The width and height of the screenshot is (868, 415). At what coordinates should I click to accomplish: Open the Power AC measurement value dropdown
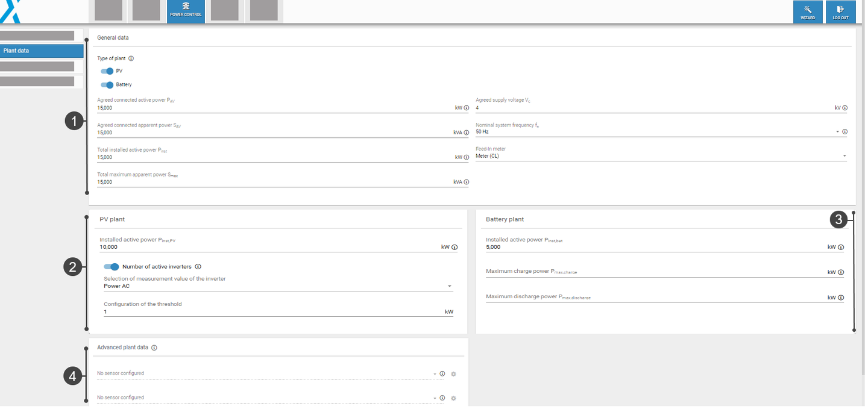(449, 286)
